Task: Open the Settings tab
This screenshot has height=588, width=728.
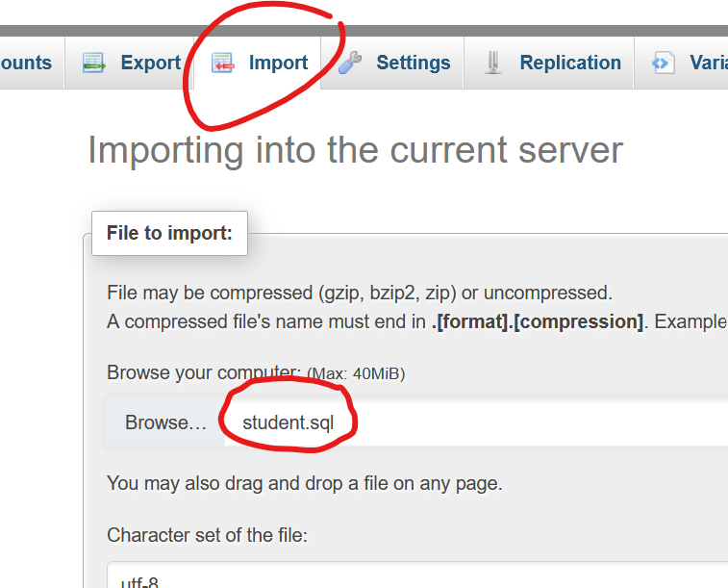Action: point(413,64)
